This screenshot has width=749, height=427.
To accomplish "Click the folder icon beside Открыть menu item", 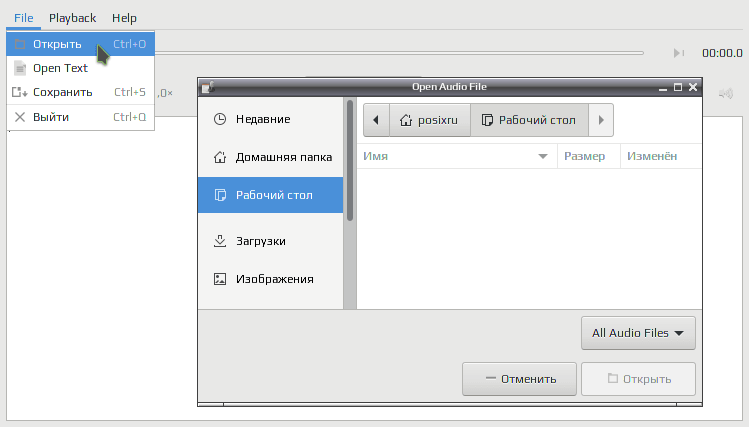I will click(20, 44).
